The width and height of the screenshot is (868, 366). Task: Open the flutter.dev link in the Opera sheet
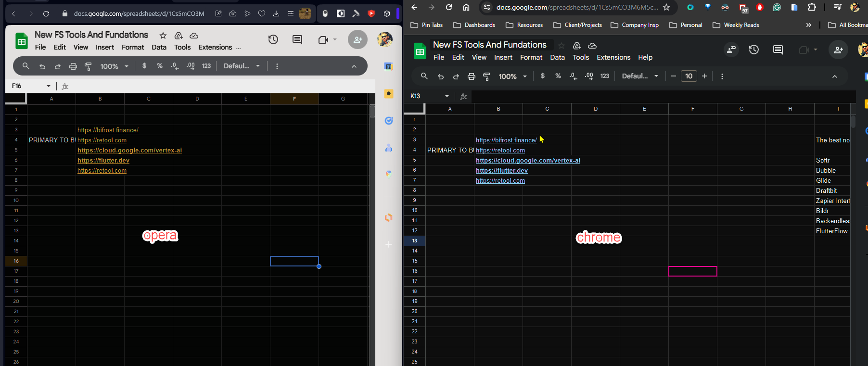point(103,160)
